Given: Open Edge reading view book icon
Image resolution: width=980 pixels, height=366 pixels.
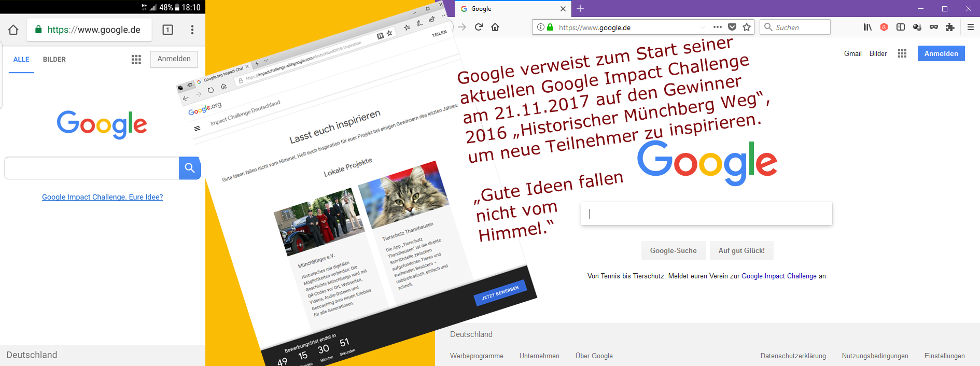Looking at the screenshot, I should (x=380, y=36).
